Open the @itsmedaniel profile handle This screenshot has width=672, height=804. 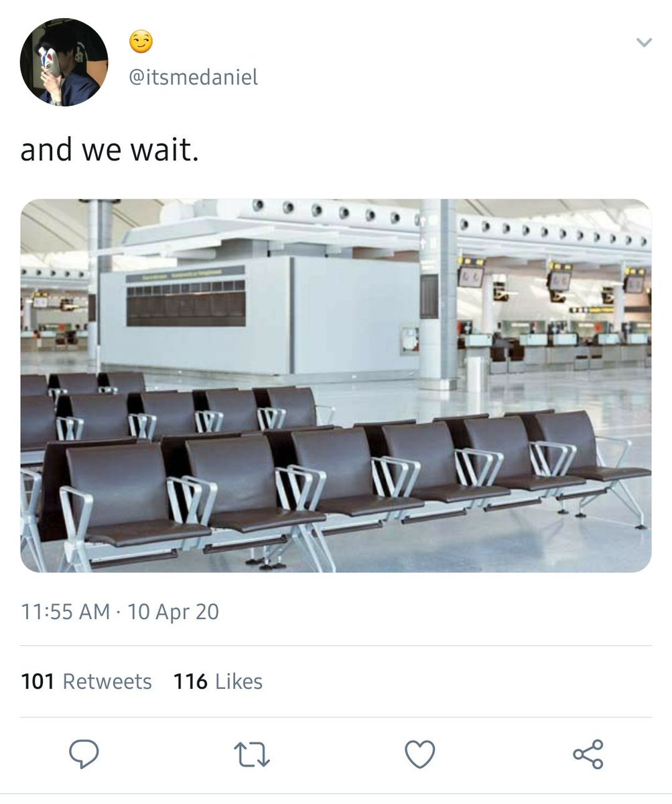[x=193, y=78]
